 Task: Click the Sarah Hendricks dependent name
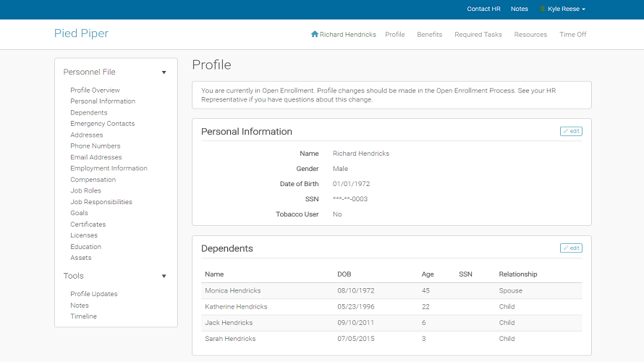coord(230,339)
